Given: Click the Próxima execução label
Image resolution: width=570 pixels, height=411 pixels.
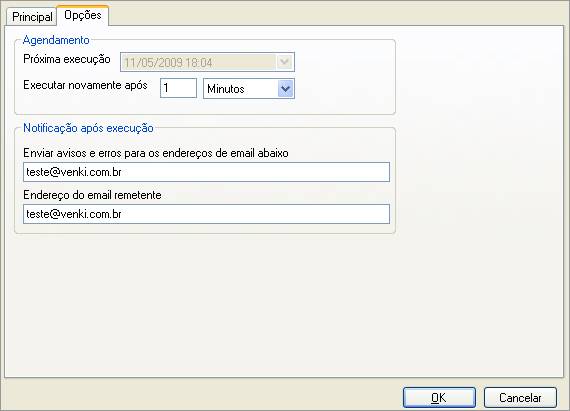Looking at the screenshot, I should (x=67, y=59).
